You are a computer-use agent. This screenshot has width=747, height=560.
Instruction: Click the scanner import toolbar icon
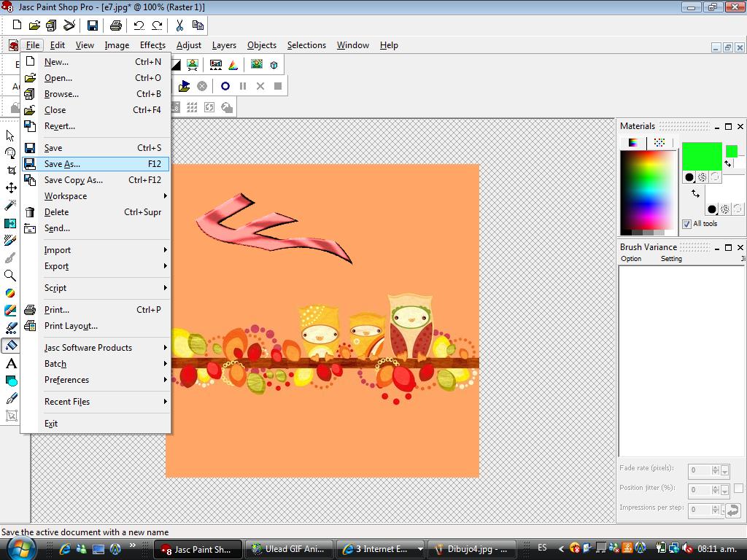pos(69,26)
